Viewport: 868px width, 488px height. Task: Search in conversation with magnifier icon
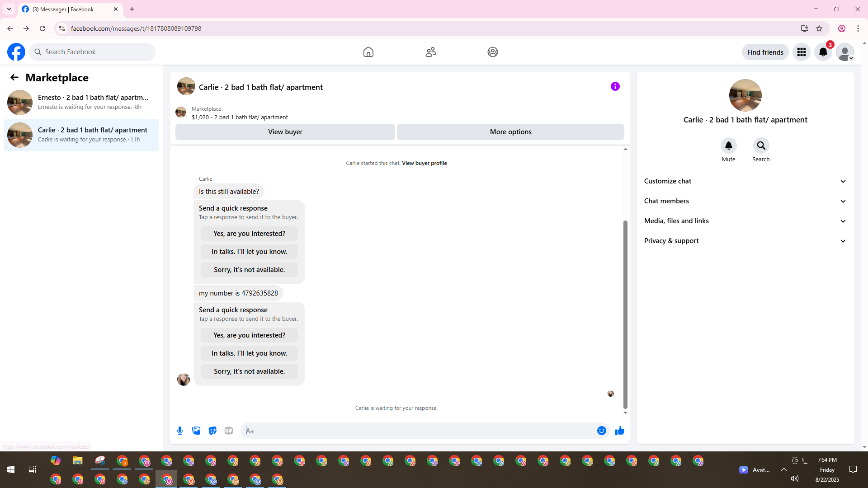coord(761,145)
